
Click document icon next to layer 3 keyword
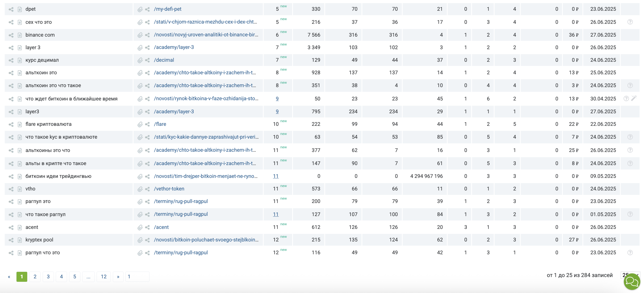click(20, 48)
